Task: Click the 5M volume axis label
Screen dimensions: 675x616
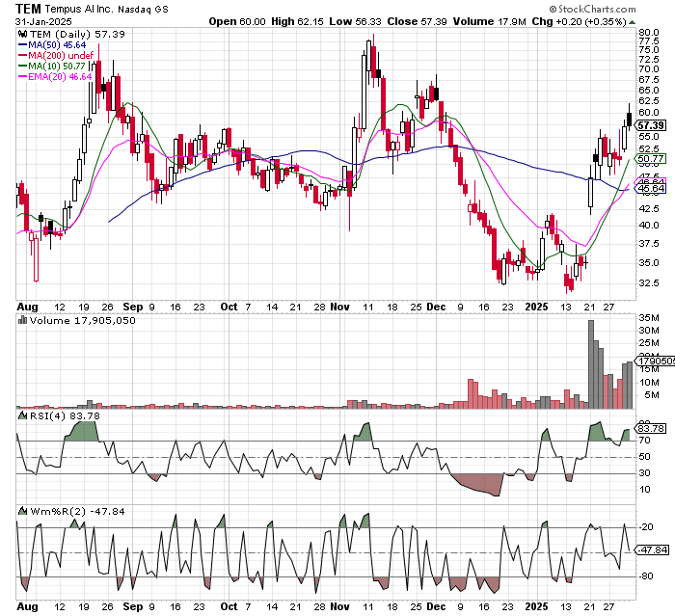Action: (652, 395)
